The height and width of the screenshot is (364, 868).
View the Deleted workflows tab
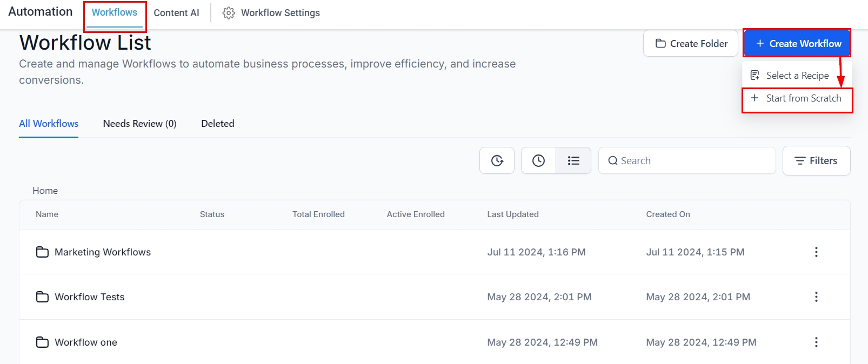point(218,124)
